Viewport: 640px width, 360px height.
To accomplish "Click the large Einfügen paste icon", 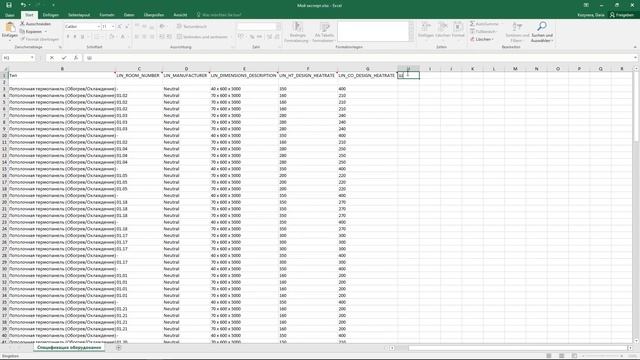I will [9, 28].
